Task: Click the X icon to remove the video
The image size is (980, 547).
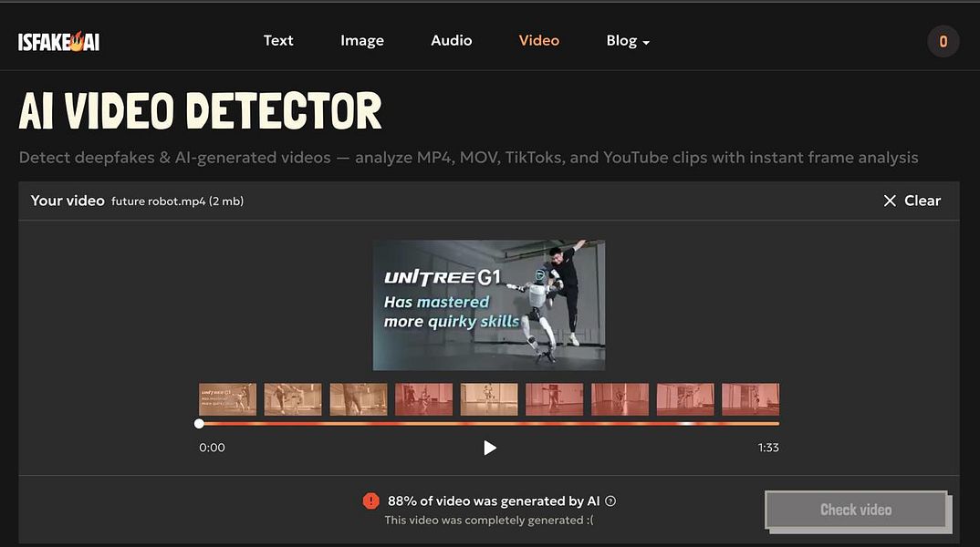Action: 890,201
